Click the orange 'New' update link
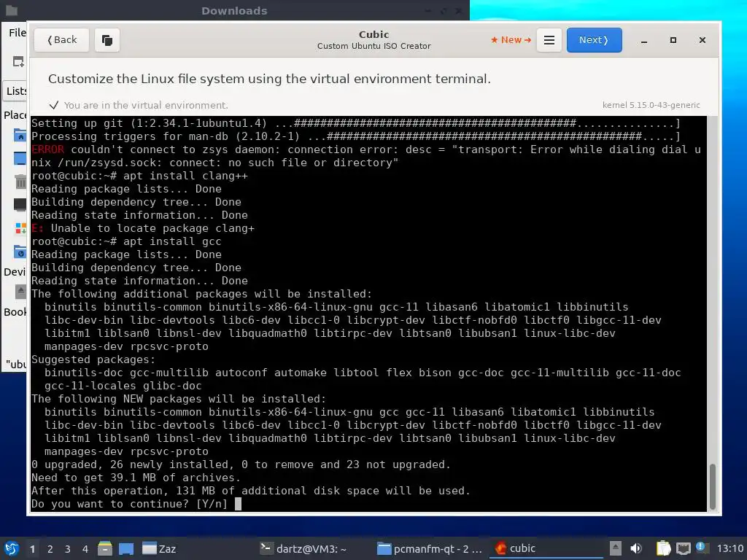Viewport: 747px width, 560px height. 511,40
